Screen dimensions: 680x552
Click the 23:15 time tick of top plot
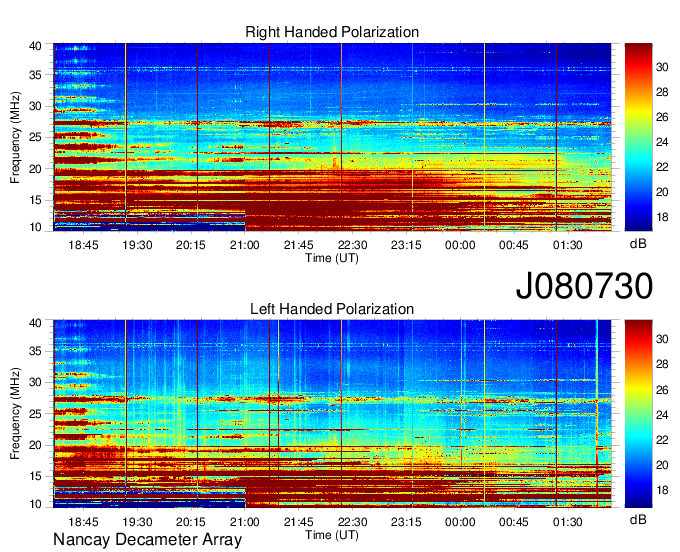point(406,245)
